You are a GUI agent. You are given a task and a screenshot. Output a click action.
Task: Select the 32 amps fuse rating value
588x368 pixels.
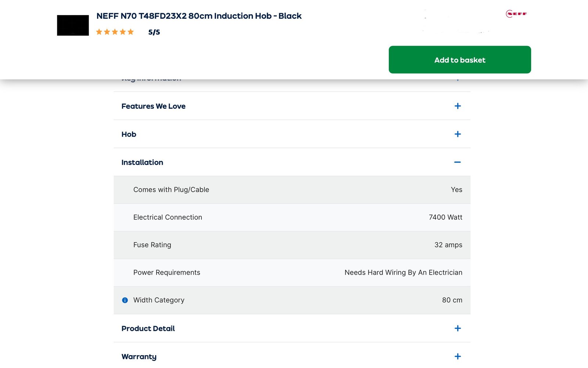tap(448, 245)
